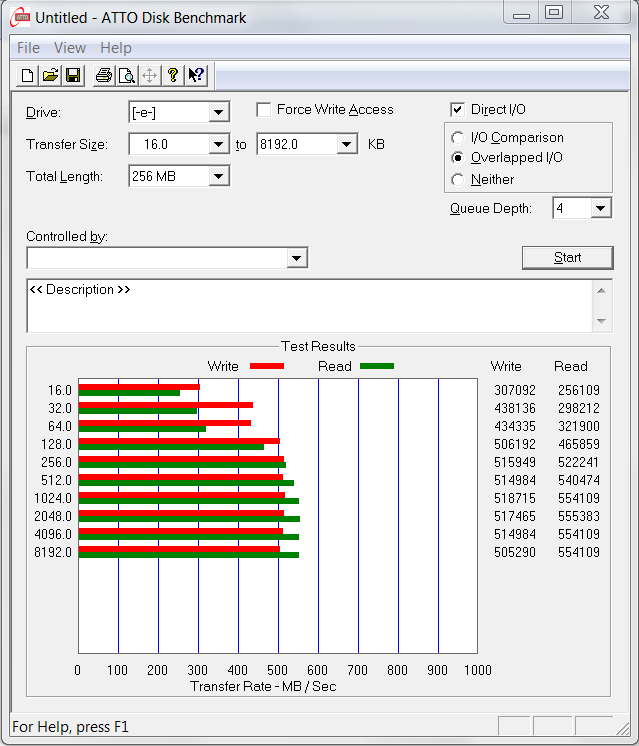Select write value 505290
Image resolution: width=639 pixels, height=746 pixels.
(x=515, y=552)
